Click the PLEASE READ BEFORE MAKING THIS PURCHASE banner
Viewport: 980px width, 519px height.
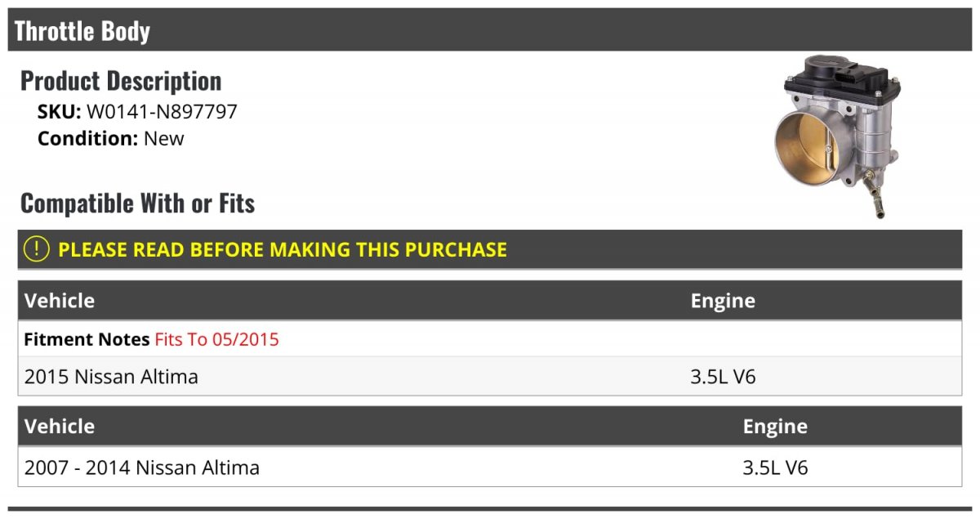tap(282, 250)
